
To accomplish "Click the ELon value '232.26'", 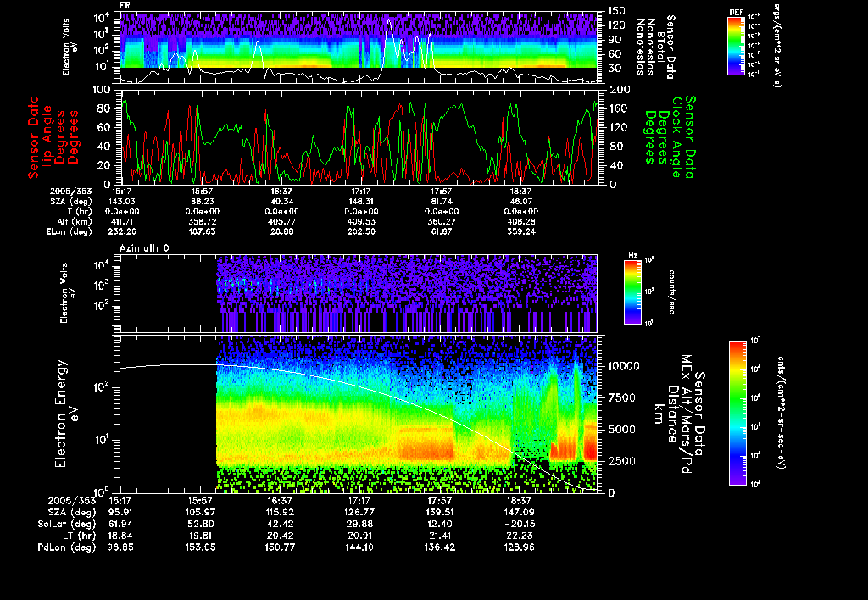I will [122, 232].
